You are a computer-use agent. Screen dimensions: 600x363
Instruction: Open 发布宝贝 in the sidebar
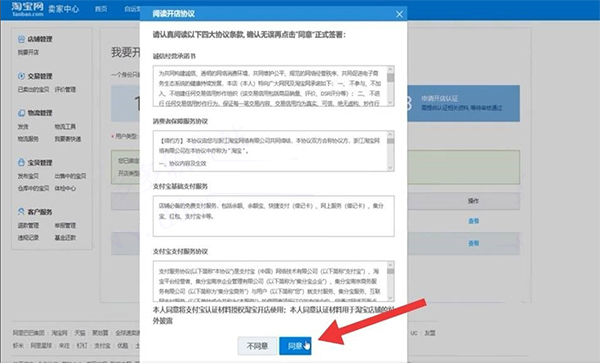coord(28,176)
